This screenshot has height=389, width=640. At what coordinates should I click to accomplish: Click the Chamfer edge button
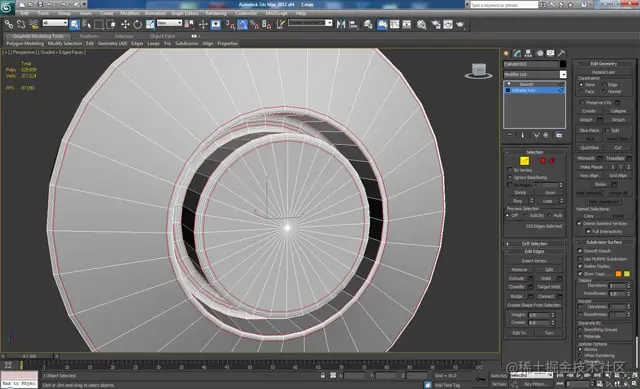click(x=516, y=287)
